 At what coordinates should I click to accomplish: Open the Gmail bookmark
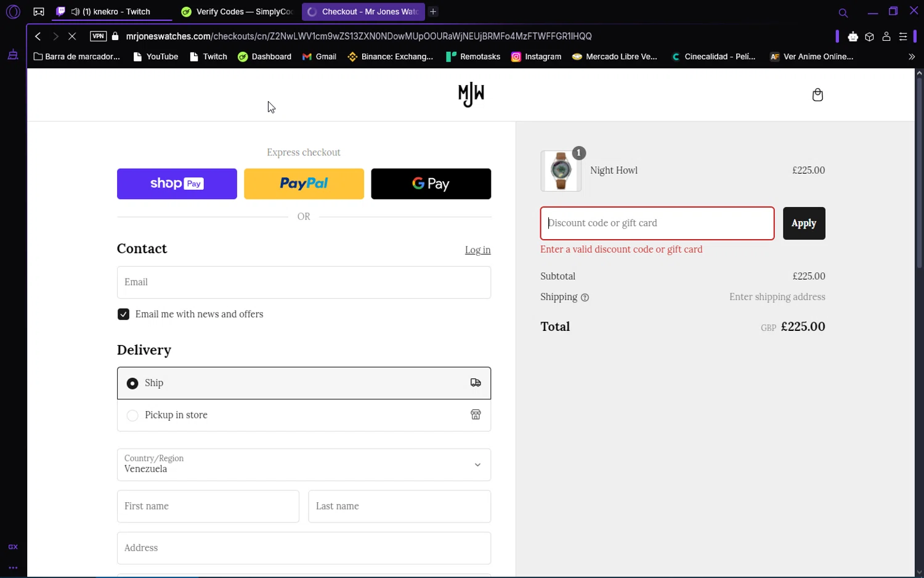pos(319,57)
